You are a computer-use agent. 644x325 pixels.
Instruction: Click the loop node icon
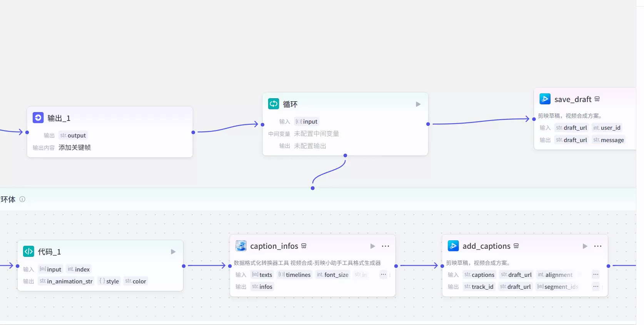274,104
